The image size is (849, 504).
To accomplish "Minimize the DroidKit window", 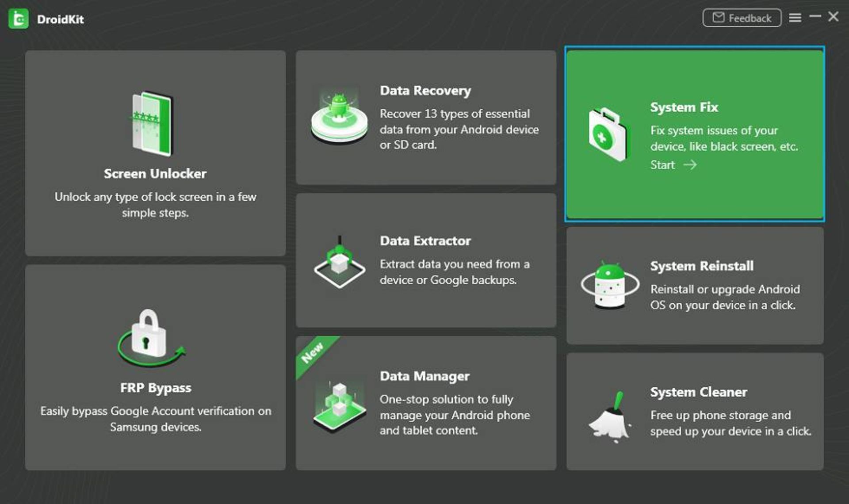I will (815, 17).
